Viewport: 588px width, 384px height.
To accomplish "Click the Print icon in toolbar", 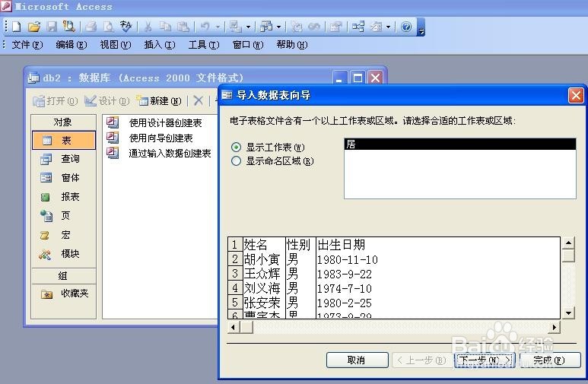I will pyautogui.click(x=91, y=27).
